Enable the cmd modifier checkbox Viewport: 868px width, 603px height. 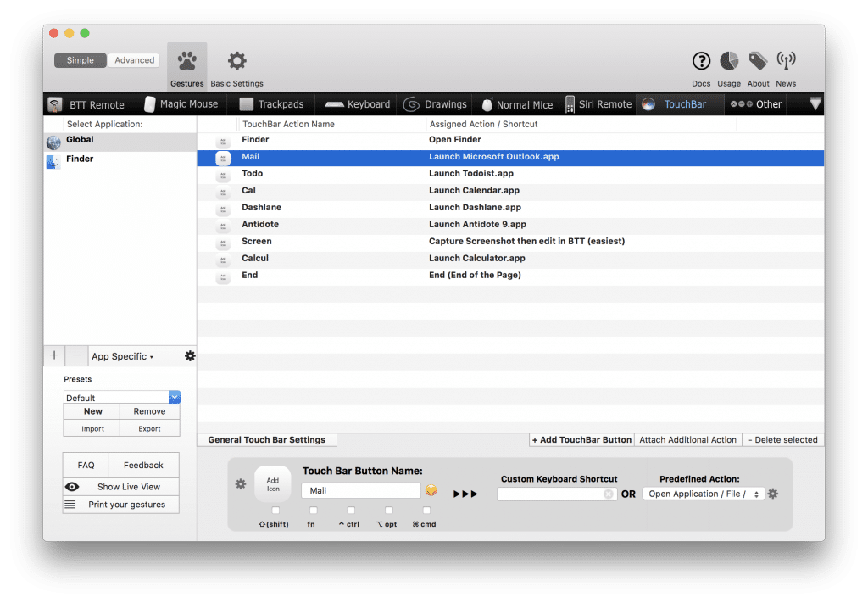(x=426, y=510)
